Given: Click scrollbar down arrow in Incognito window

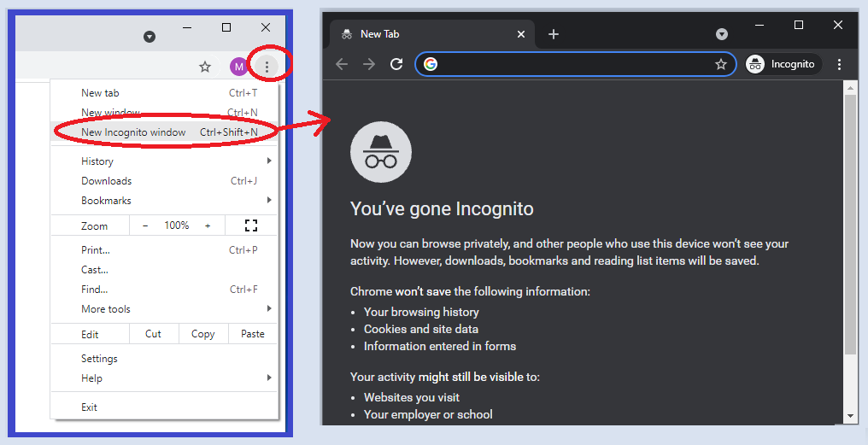Looking at the screenshot, I should [850, 416].
